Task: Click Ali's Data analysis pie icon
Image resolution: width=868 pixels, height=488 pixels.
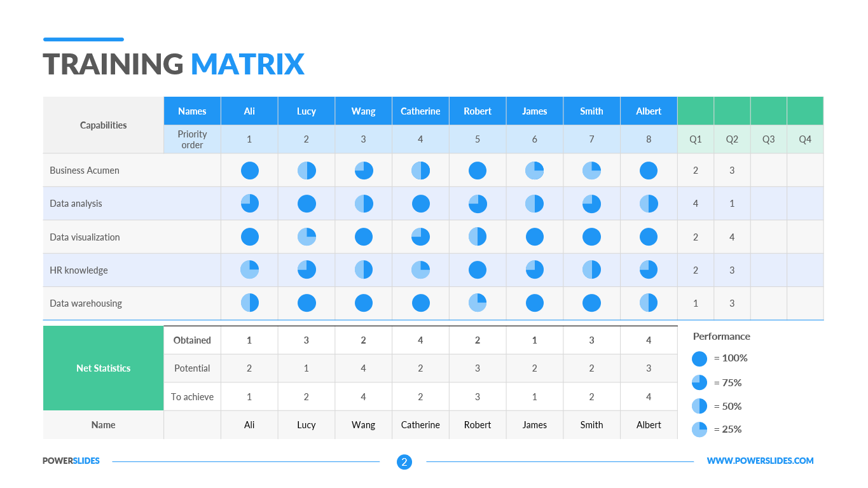Action: coord(249,204)
